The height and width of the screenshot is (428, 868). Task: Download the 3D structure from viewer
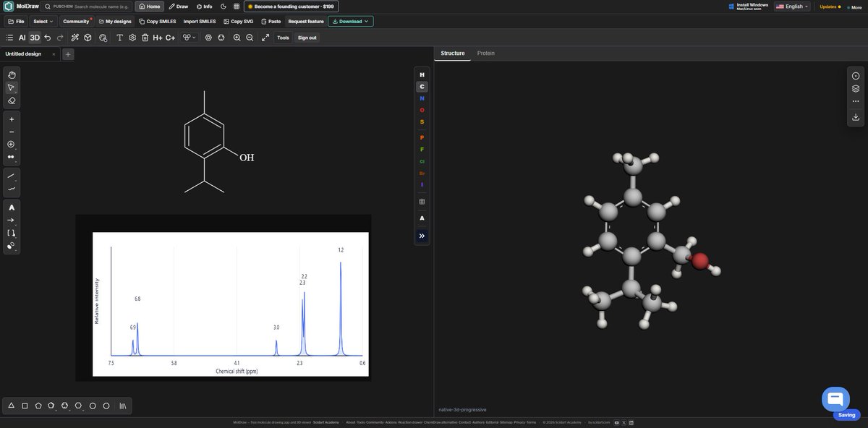856,116
